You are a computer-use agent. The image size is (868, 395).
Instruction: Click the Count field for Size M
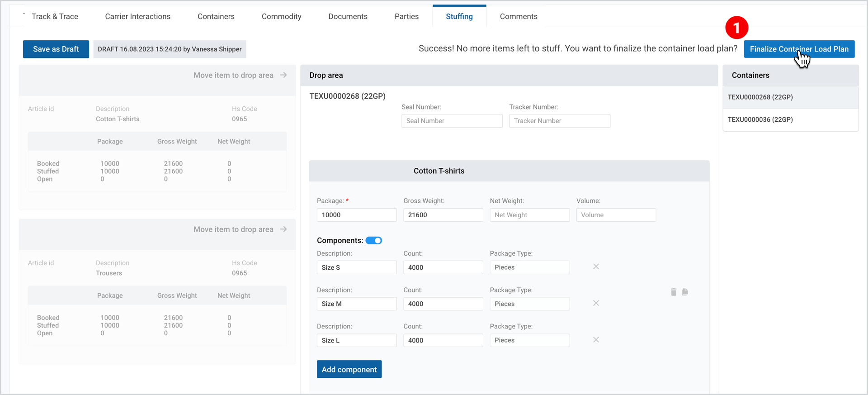443,304
